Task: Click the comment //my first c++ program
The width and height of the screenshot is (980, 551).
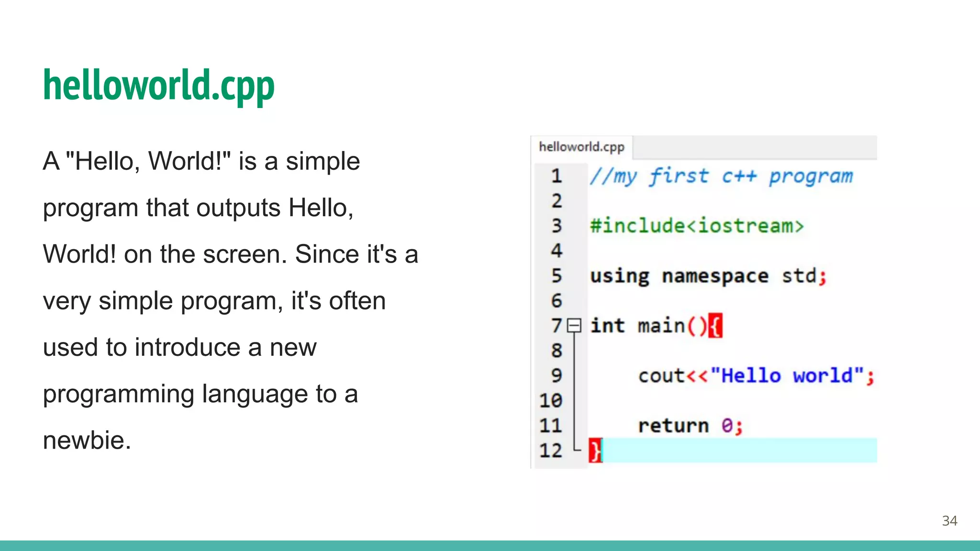Action: (721, 176)
